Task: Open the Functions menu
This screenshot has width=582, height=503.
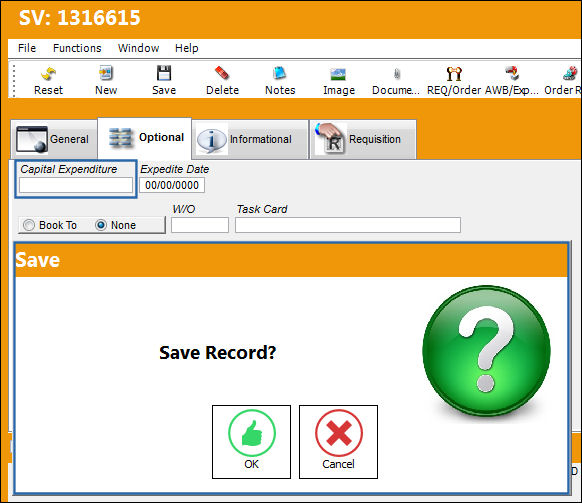Action: click(77, 48)
